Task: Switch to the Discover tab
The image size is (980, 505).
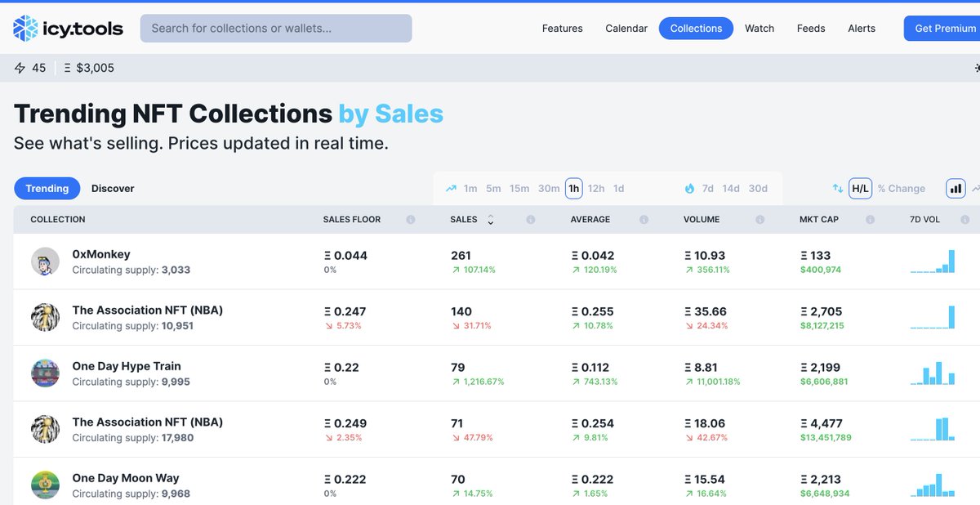Action: click(113, 189)
